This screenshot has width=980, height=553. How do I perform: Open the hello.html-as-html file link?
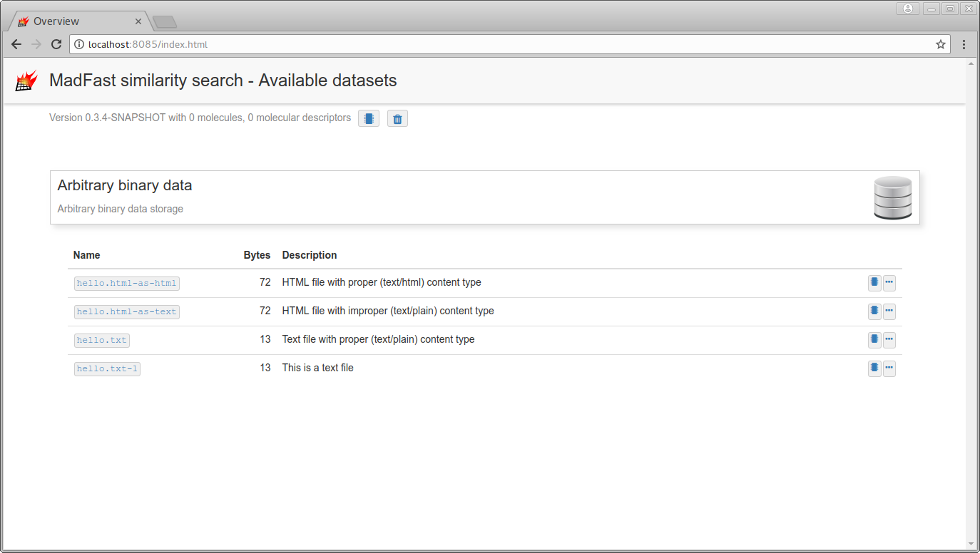coord(126,284)
